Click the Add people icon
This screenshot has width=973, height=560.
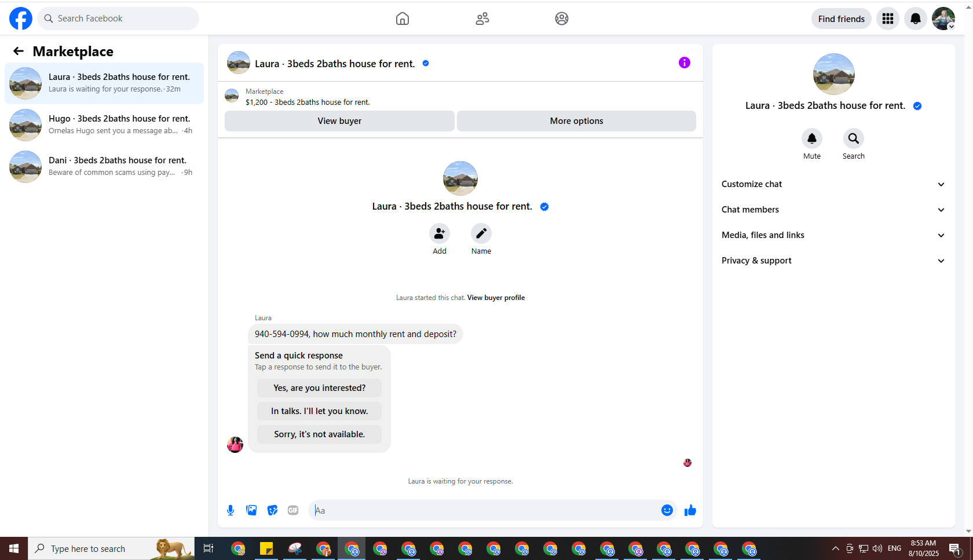click(x=440, y=233)
